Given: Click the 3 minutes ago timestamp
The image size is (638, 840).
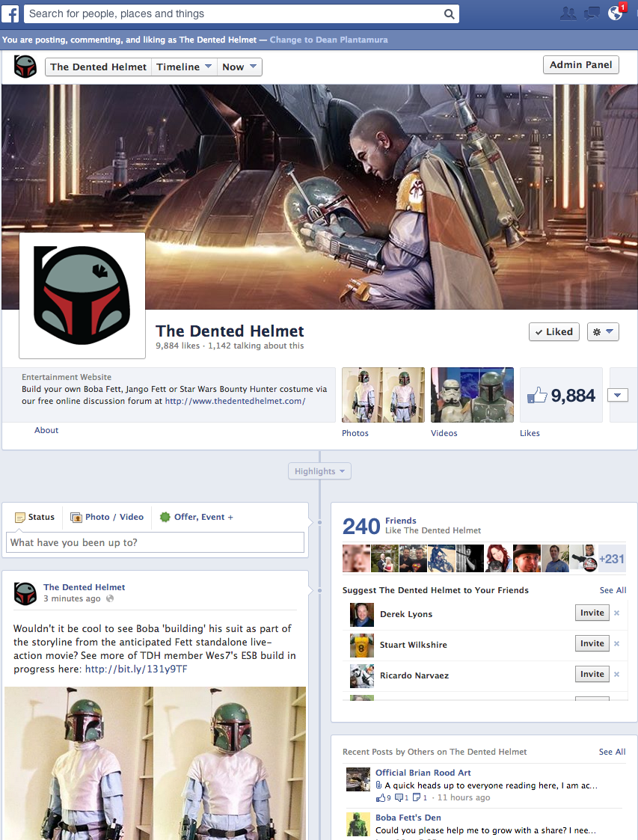Looking at the screenshot, I should tap(72, 598).
